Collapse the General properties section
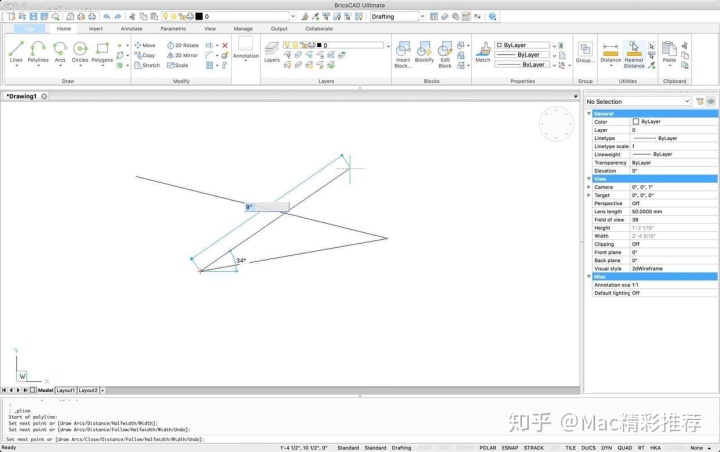This screenshot has width=720, height=452. coord(589,113)
